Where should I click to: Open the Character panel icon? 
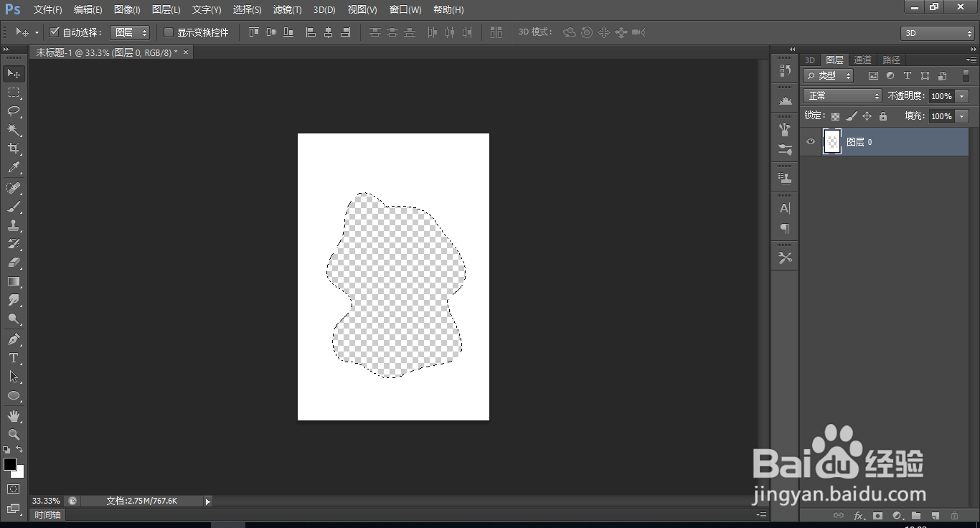785,208
